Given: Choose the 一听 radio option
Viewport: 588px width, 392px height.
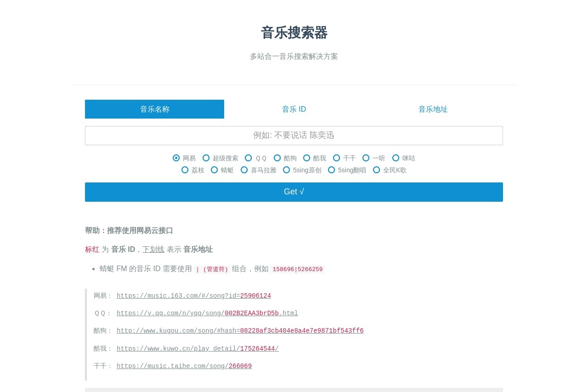Looking at the screenshot, I should click(x=366, y=158).
